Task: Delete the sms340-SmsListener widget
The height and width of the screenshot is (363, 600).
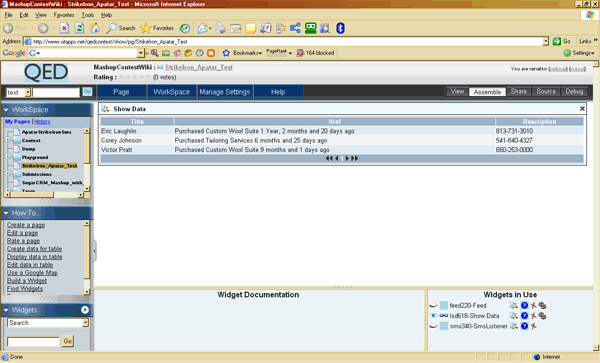Action: coord(533,326)
